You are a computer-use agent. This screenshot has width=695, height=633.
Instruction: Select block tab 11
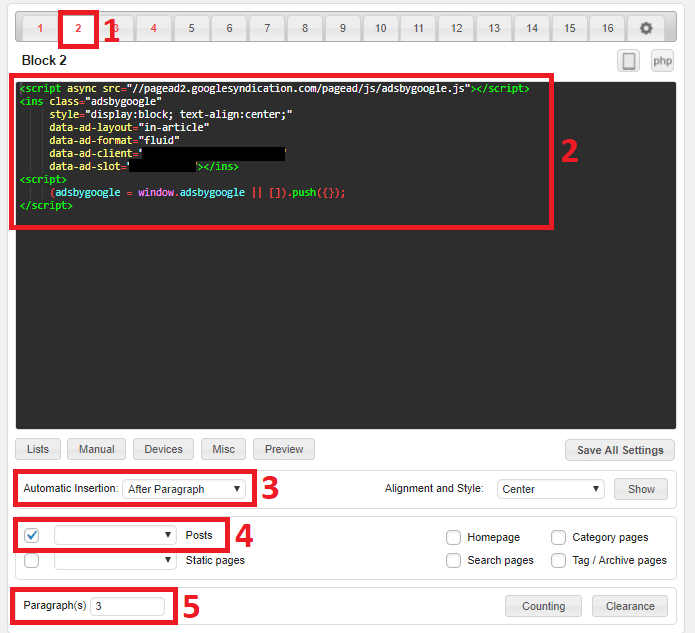pos(418,28)
